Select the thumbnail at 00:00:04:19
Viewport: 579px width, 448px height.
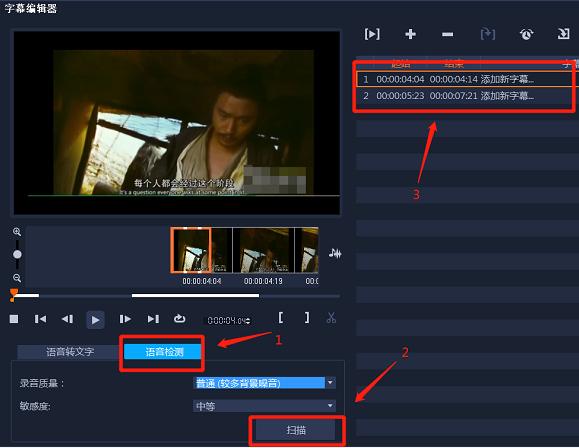(264, 250)
